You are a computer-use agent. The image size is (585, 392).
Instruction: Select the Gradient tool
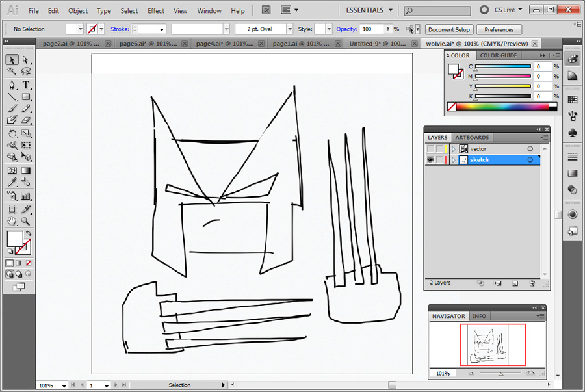(26, 170)
